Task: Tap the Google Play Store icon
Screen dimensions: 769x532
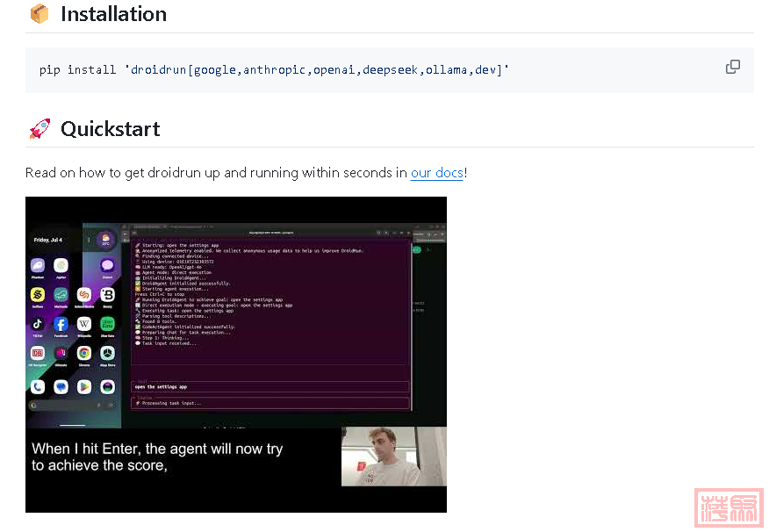Action: coord(84,386)
